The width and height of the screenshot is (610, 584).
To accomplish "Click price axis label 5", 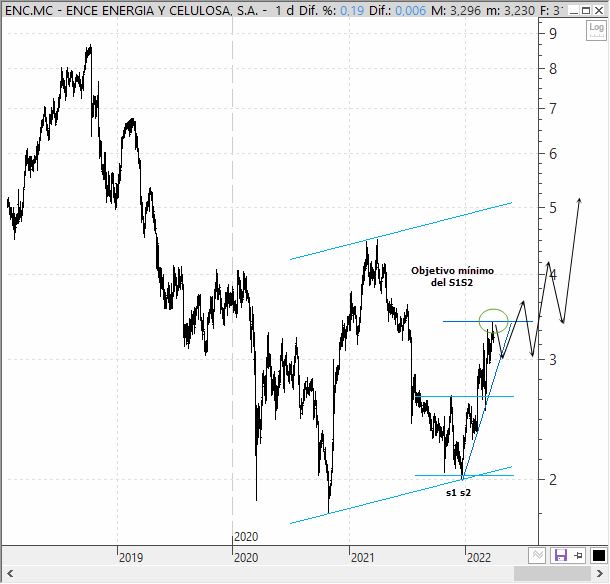I will [x=553, y=208].
